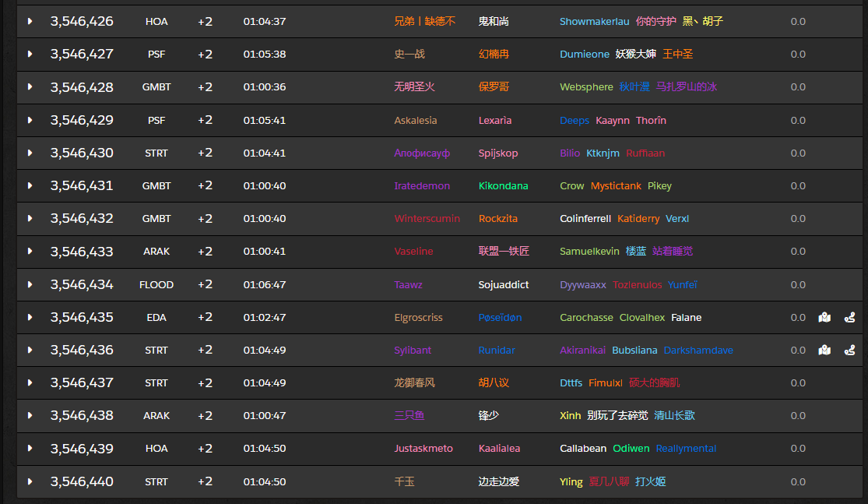
Task: Open player Thorîn profile
Action: 651,120
